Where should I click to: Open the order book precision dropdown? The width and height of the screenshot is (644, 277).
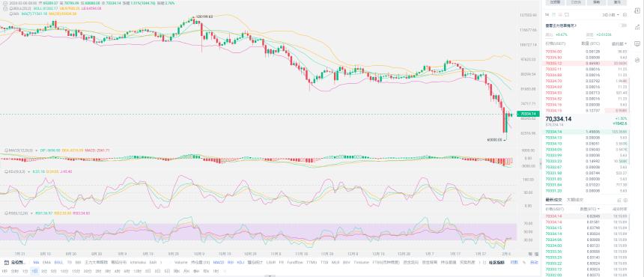(611, 15)
